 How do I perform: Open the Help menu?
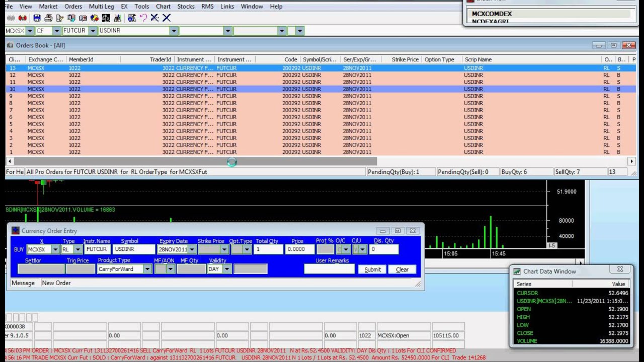pyautogui.click(x=276, y=7)
